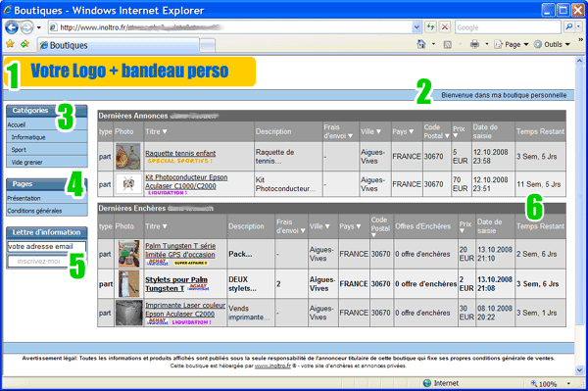The height and width of the screenshot is (391, 588).
Task: Click the Internet zone globe icon
Action: coord(427,383)
